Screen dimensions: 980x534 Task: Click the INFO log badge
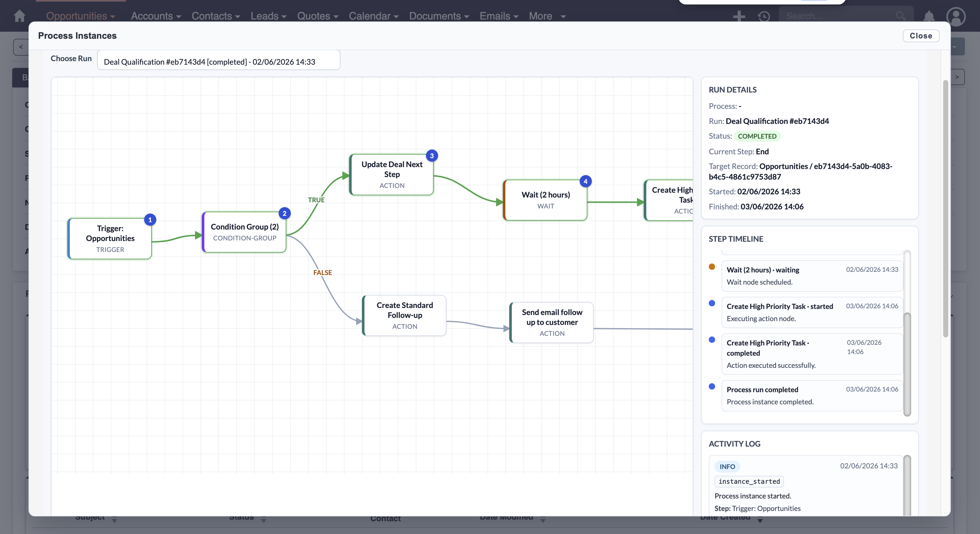(727, 466)
